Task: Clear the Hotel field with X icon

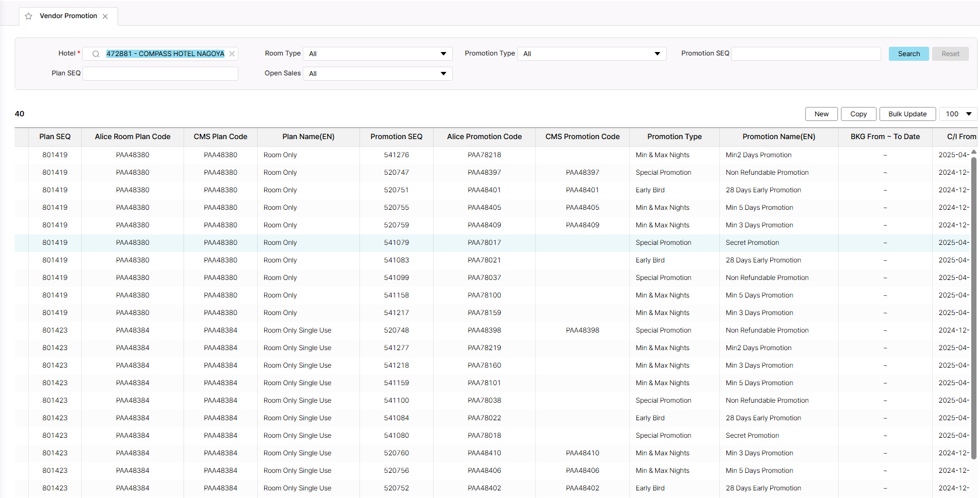Action: (x=232, y=54)
